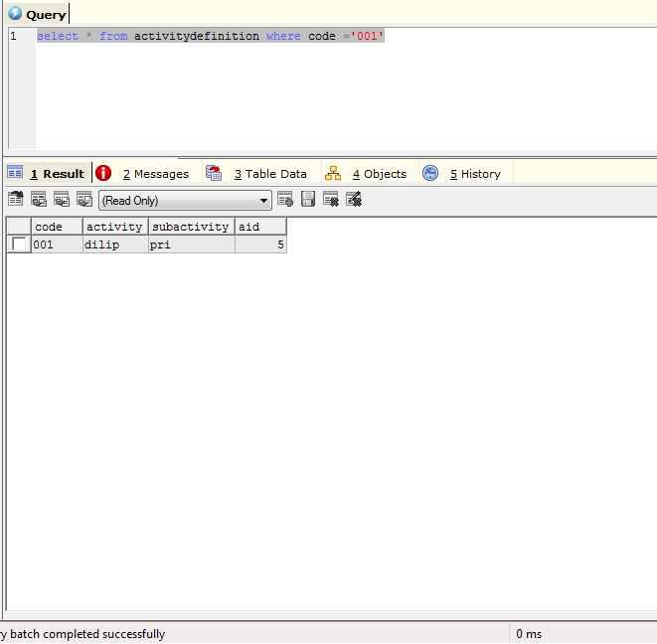Sort by the aid column header
The height and width of the screenshot is (644, 657).
260,227
